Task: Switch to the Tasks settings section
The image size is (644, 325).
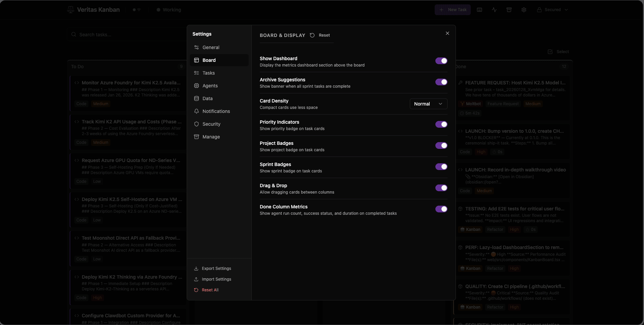Action: pos(209,73)
